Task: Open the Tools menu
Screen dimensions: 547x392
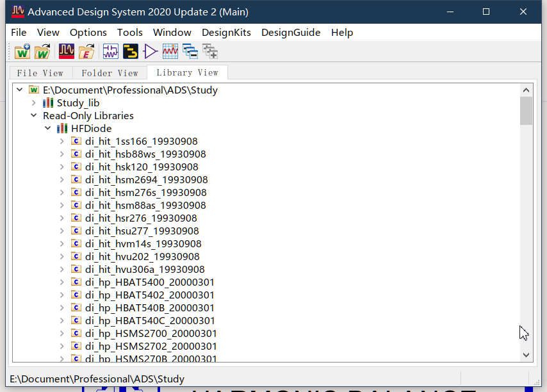Action: coord(130,33)
